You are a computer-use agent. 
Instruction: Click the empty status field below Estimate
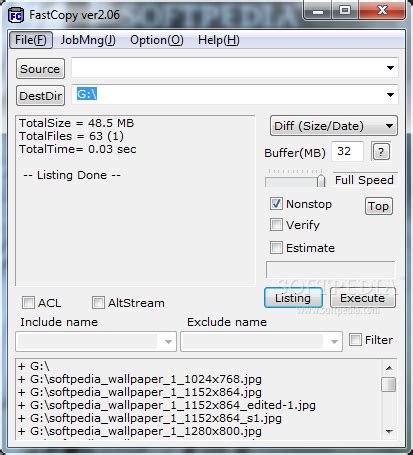click(x=331, y=269)
